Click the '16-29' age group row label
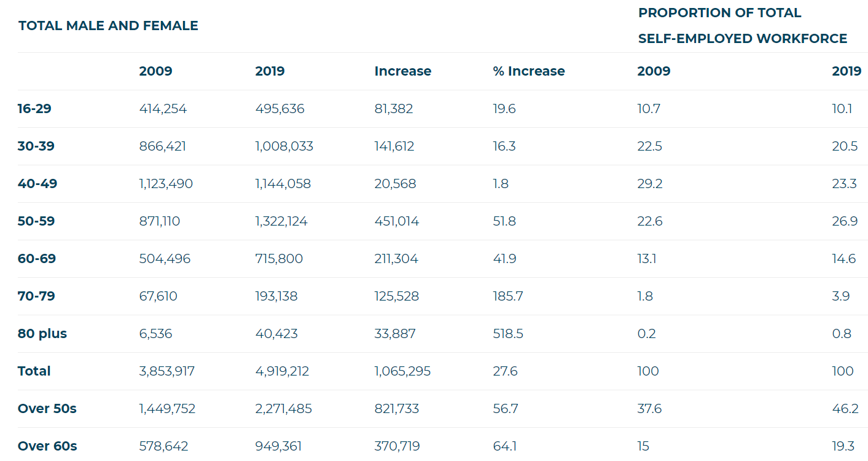 coord(34,109)
